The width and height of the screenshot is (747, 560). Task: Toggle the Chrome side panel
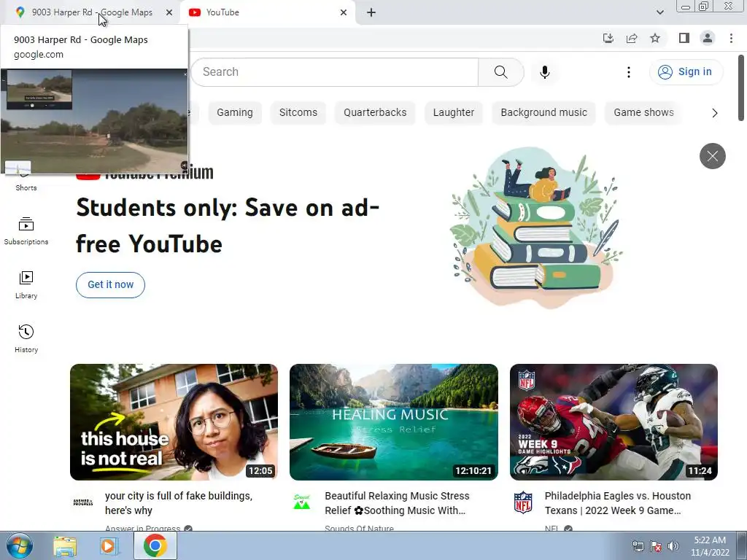pyautogui.click(x=684, y=38)
